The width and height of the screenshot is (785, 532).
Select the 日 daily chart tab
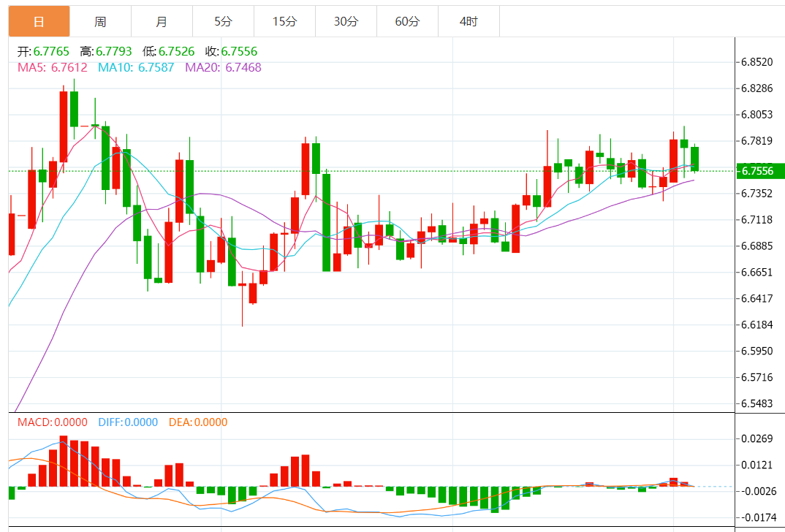[39, 21]
